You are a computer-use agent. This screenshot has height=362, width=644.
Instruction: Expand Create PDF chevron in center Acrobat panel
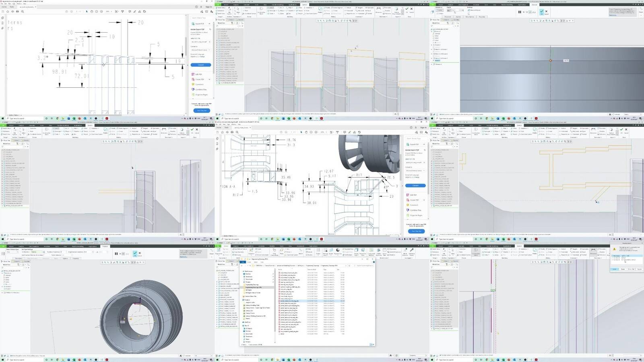click(x=424, y=200)
